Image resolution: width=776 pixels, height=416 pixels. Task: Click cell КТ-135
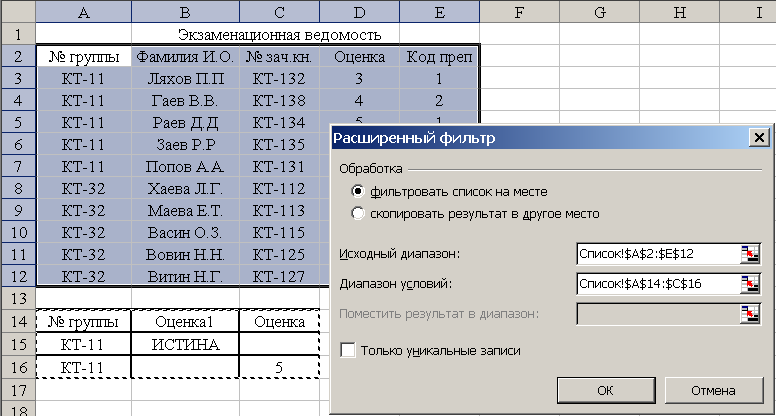click(280, 144)
